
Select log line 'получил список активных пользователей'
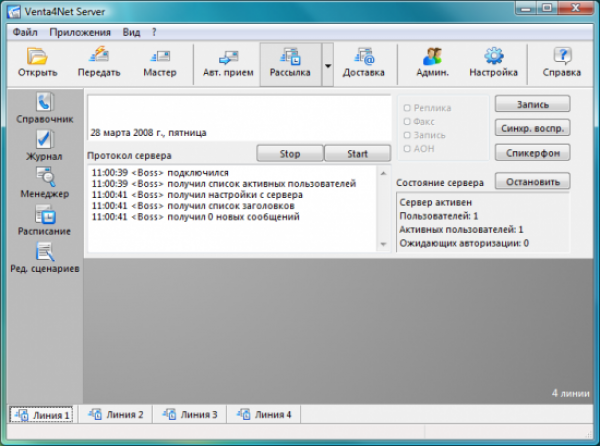224,184
